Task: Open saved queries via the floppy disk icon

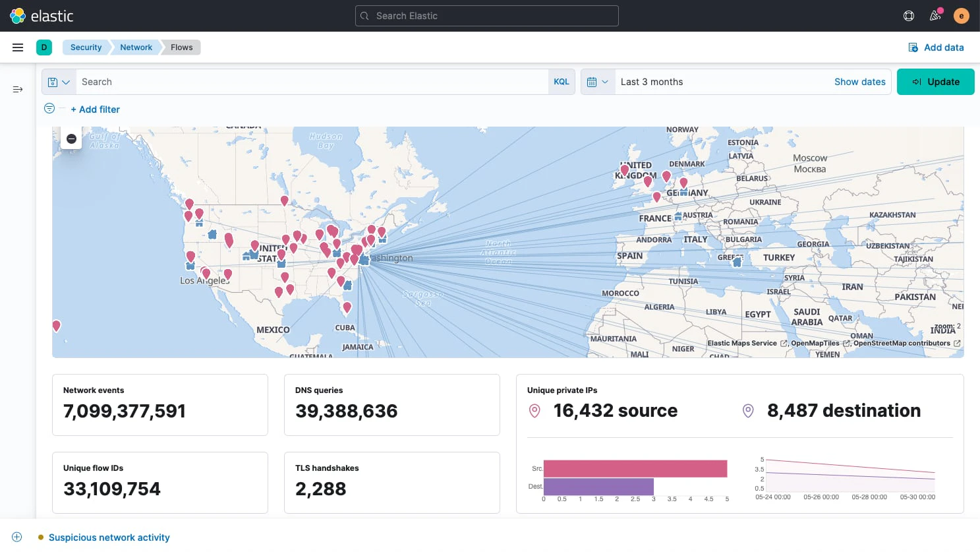Action: point(53,81)
